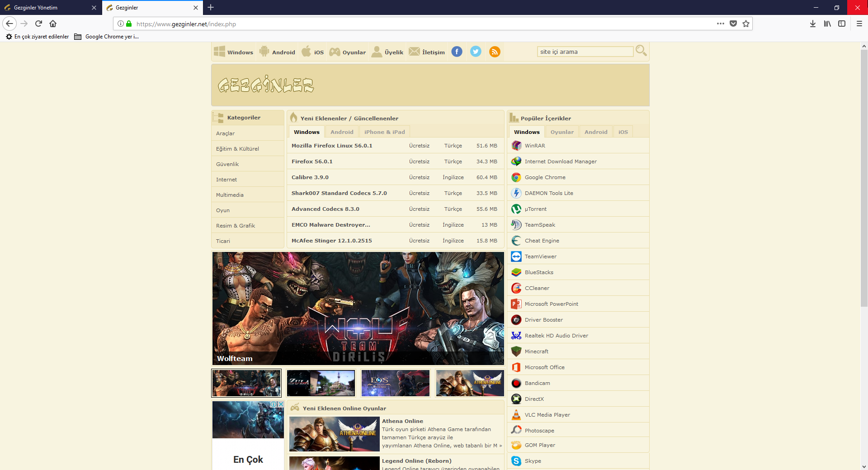The height and width of the screenshot is (470, 868).
Task: Open the Firefox library icon
Action: click(827, 24)
